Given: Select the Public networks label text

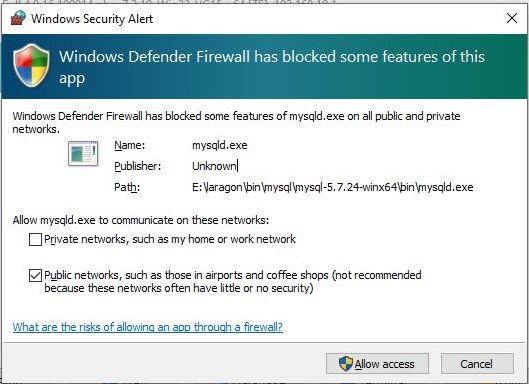Looking at the screenshot, I should coord(233,281).
